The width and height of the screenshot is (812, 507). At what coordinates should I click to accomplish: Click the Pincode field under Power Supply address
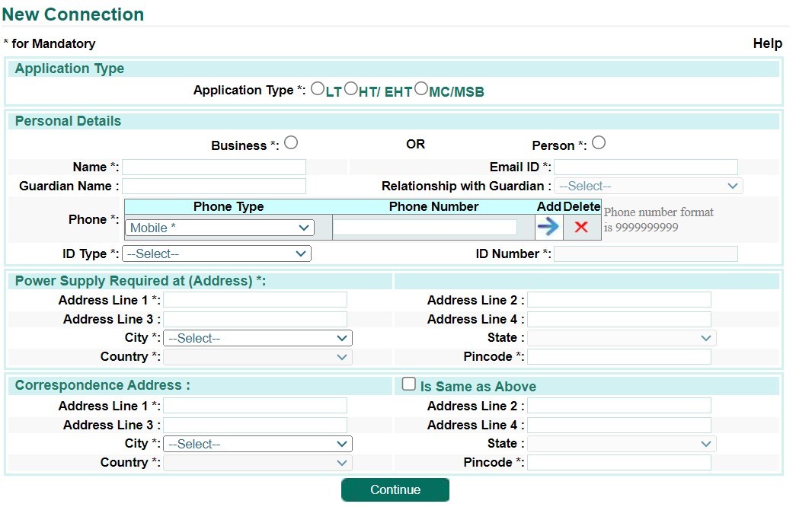[621, 356]
